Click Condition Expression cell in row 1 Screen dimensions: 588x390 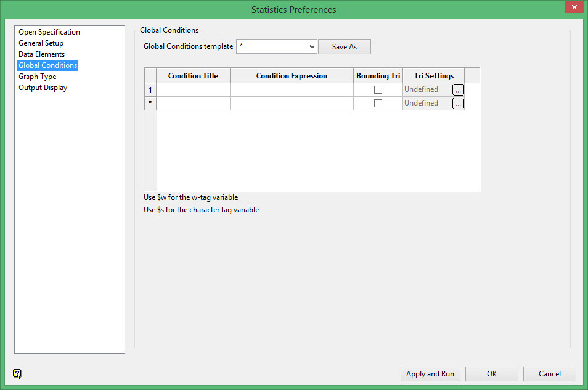click(292, 90)
